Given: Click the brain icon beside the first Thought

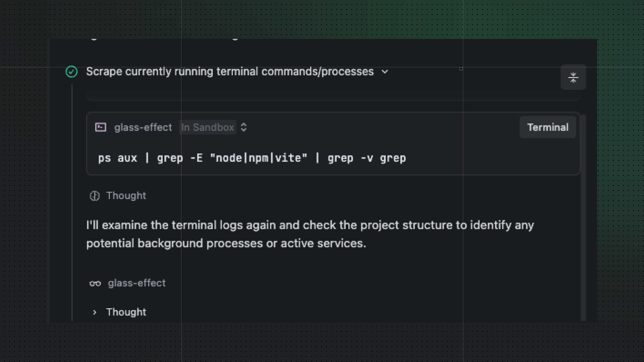Looking at the screenshot, I should tap(95, 196).
